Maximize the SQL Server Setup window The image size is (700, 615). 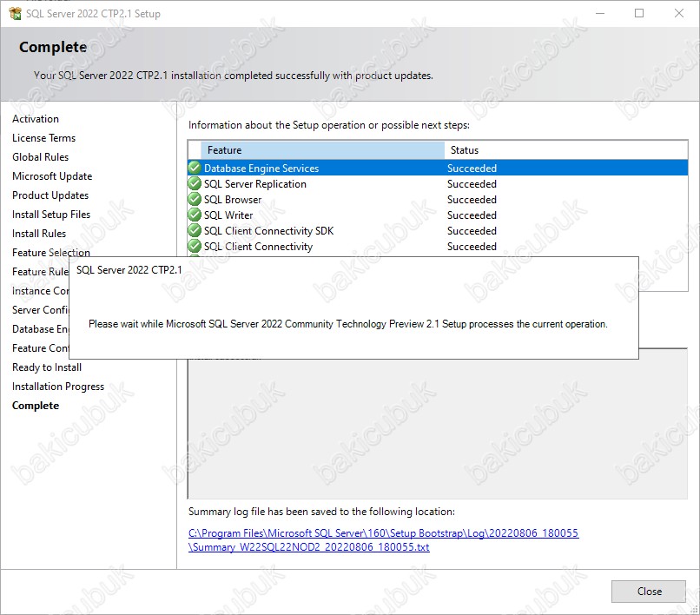639,13
